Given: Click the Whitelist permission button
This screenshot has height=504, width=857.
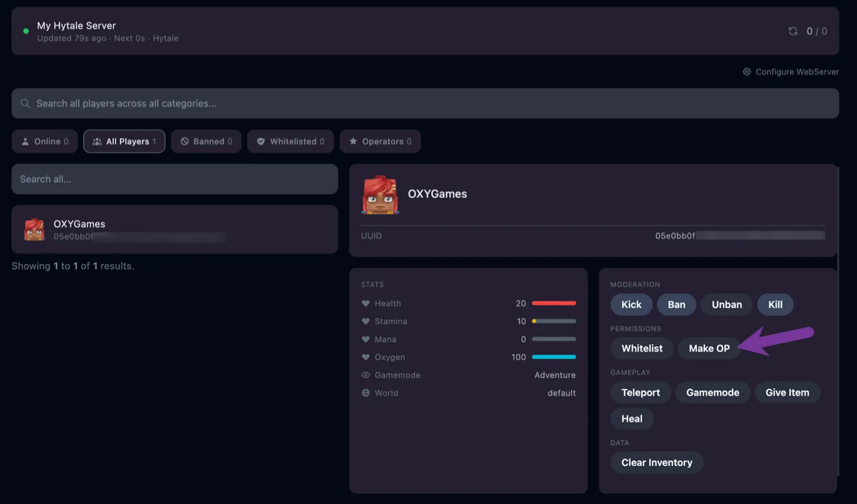Looking at the screenshot, I should point(642,348).
